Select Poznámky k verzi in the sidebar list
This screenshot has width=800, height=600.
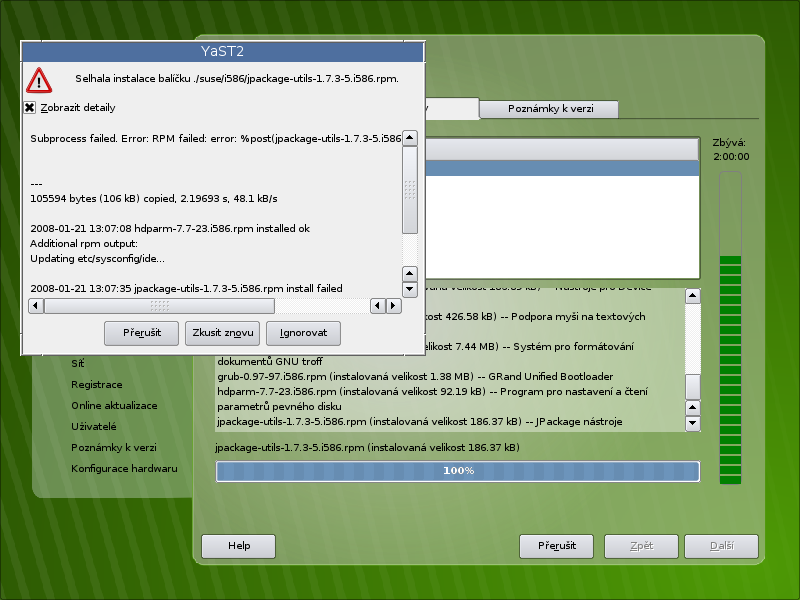114,447
